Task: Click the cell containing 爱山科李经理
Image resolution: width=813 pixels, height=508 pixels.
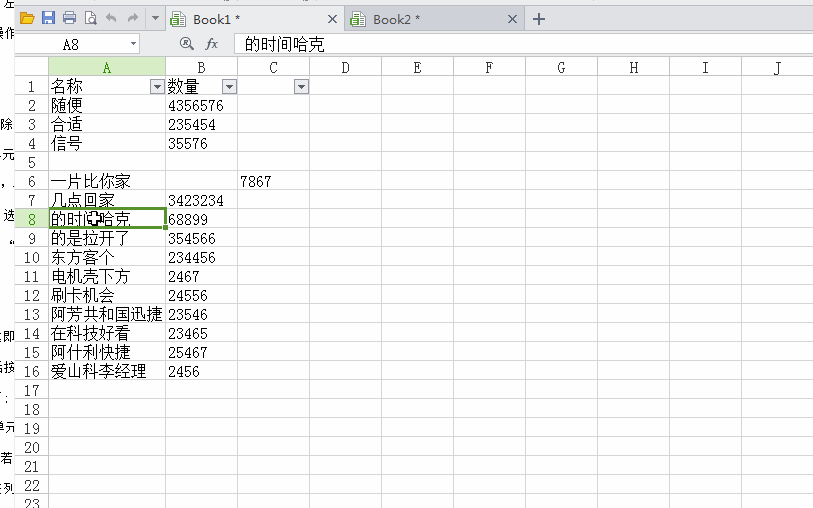Action: [107, 372]
